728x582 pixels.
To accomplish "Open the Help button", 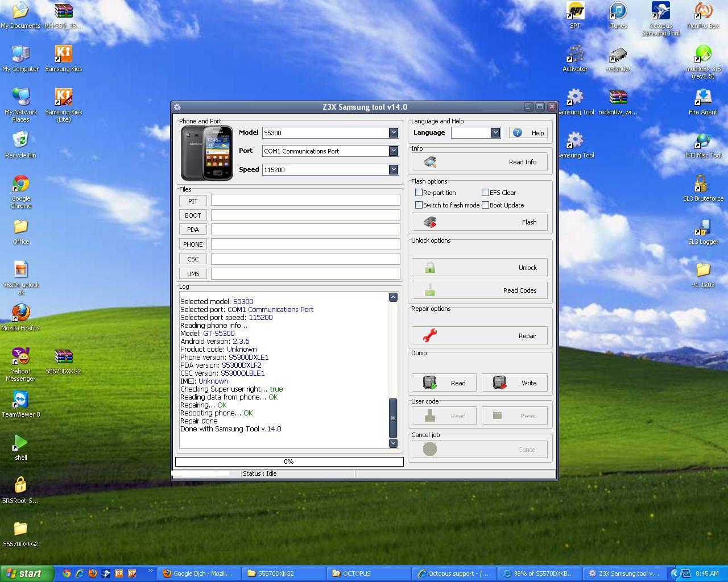I will pyautogui.click(x=528, y=132).
